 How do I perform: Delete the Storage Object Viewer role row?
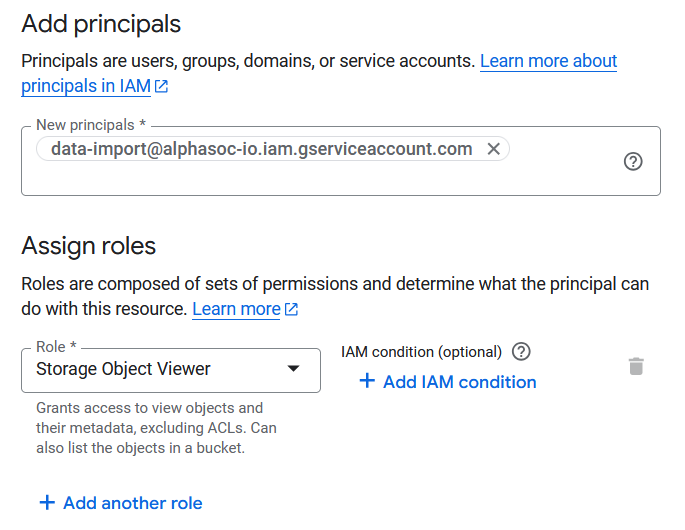click(636, 366)
